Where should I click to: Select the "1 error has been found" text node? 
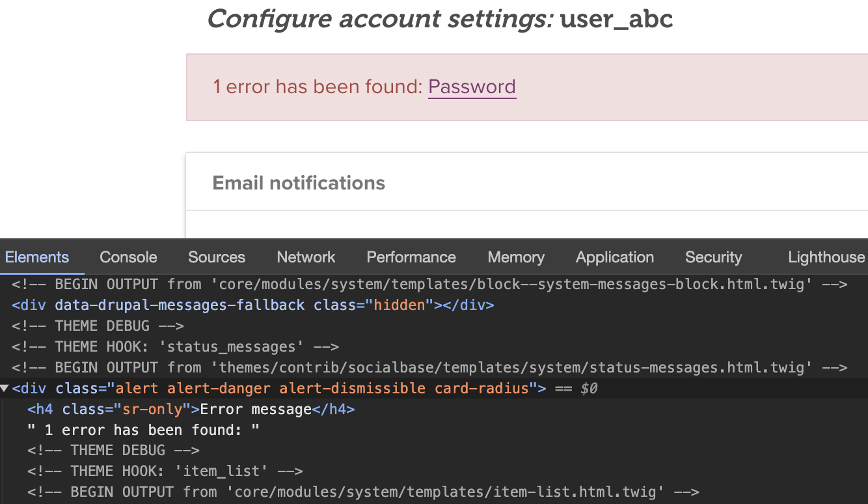143,430
